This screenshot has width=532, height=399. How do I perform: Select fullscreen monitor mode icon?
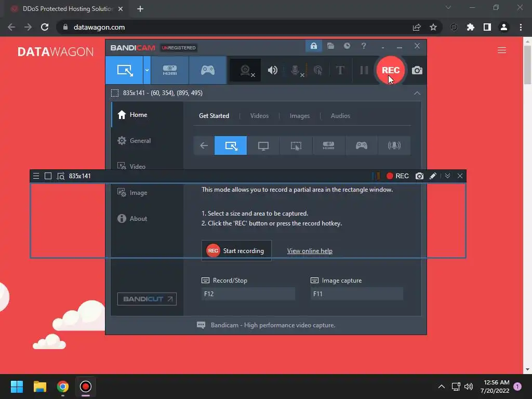(263, 145)
